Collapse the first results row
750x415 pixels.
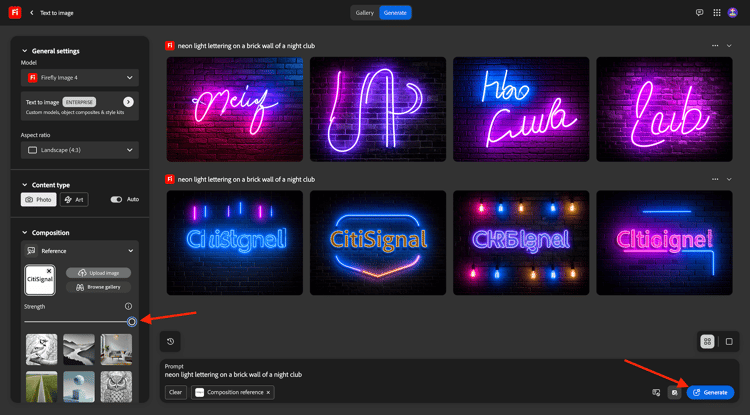pos(729,46)
